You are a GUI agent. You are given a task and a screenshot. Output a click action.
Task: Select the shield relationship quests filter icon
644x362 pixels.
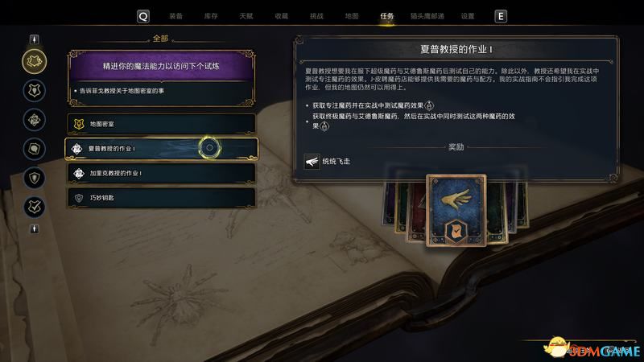pos(34,178)
